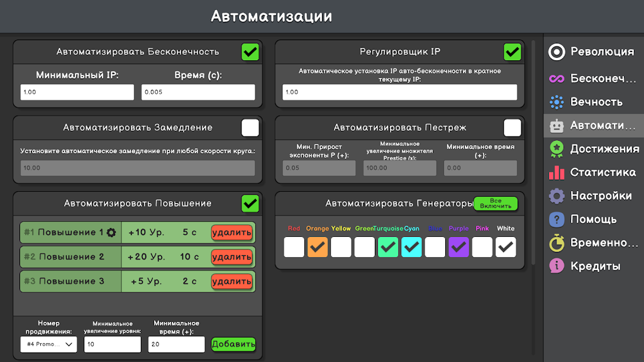Open the Революция menu item
644x362 pixels.
594,52
